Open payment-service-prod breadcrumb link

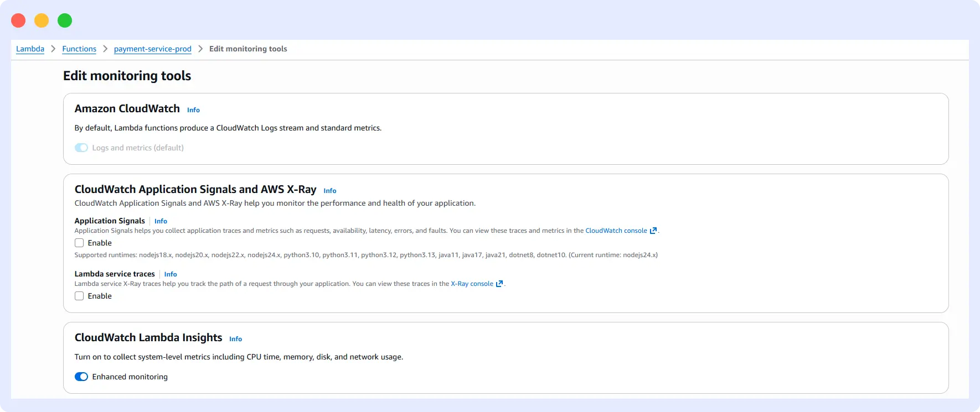click(x=153, y=49)
